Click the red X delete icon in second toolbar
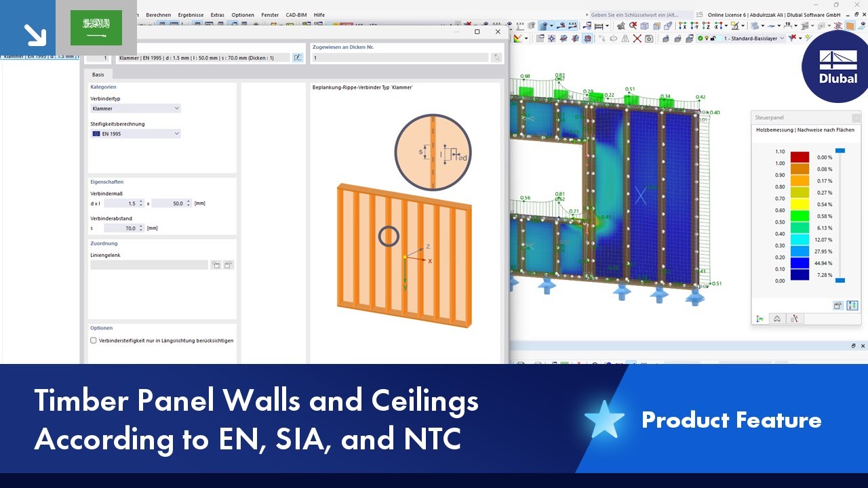The image size is (868, 488). pyautogui.click(x=637, y=39)
